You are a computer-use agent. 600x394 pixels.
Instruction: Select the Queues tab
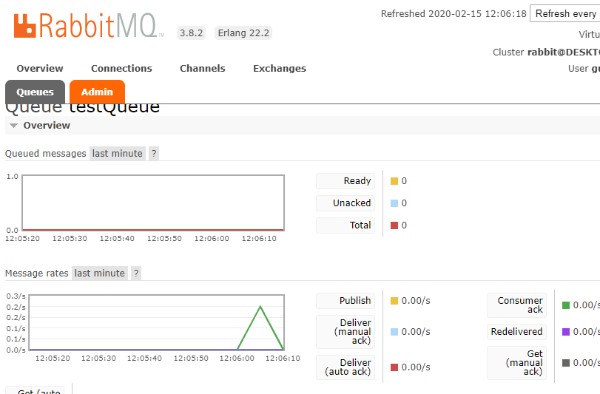tap(35, 92)
